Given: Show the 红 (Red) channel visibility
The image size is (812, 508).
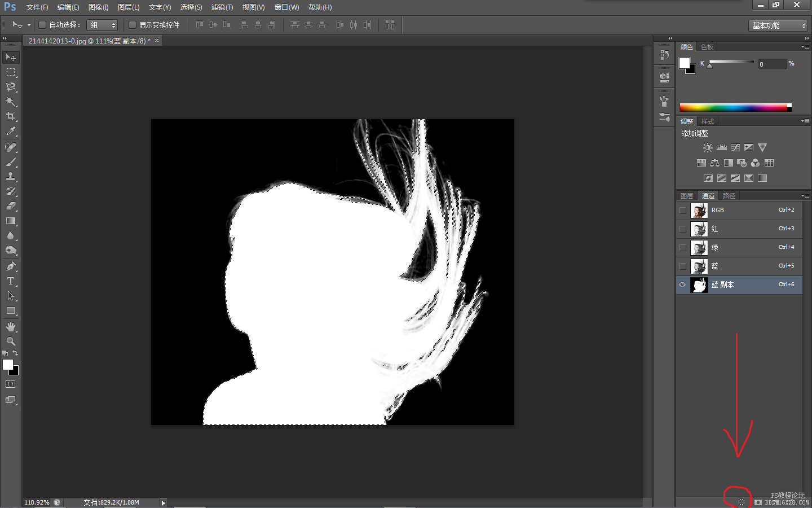Looking at the screenshot, I should 683,229.
